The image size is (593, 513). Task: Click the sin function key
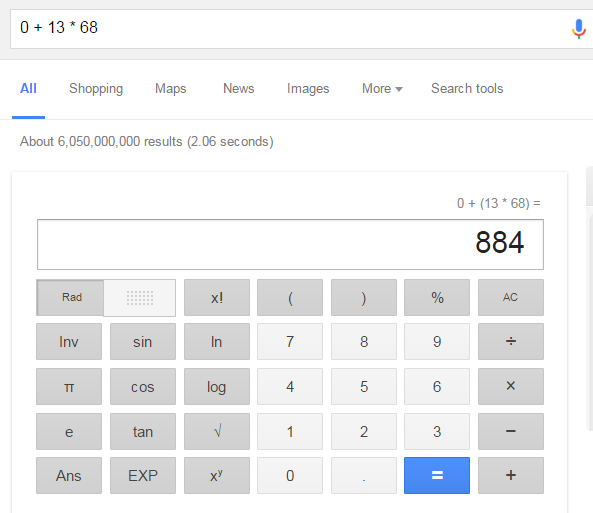coord(143,342)
